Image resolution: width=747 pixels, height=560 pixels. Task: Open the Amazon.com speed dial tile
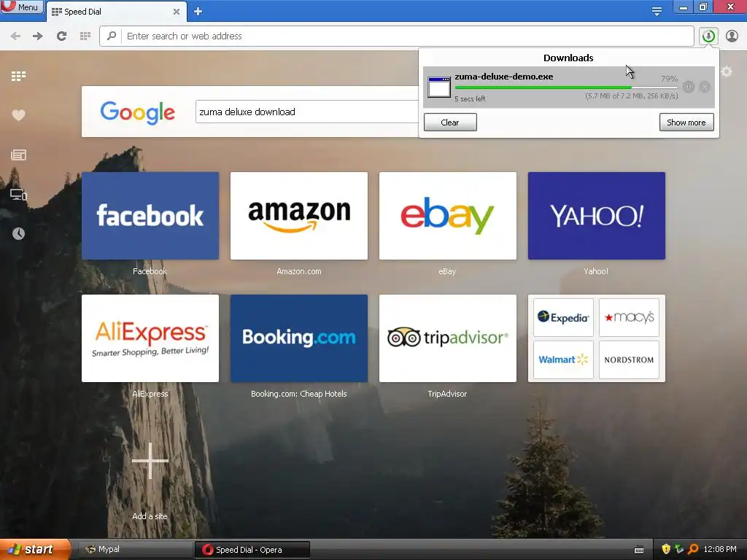coord(298,216)
